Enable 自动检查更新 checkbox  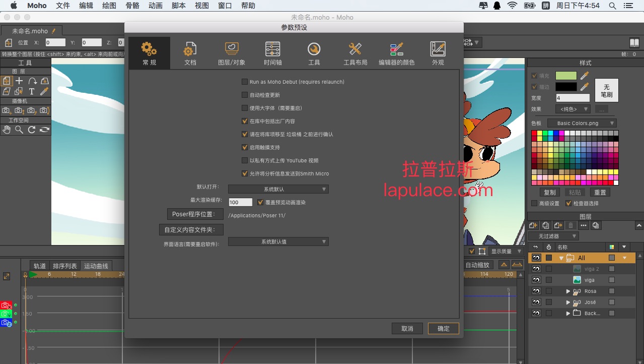coord(245,95)
